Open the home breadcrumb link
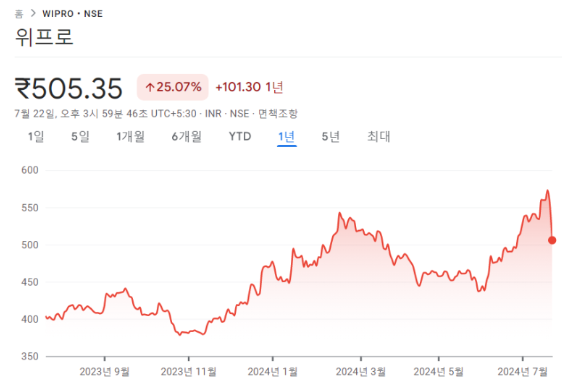562x391 pixels. pos(19,14)
